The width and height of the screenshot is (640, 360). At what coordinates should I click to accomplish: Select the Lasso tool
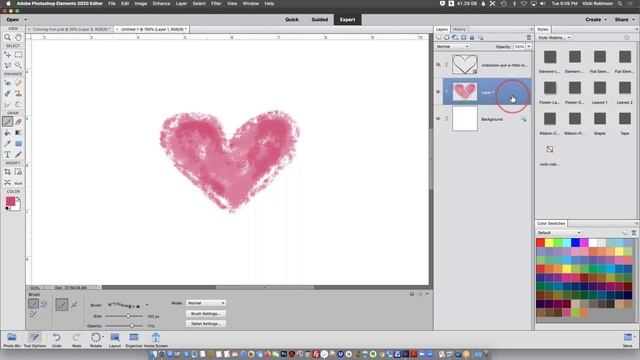pyautogui.click(x=7, y=65)
